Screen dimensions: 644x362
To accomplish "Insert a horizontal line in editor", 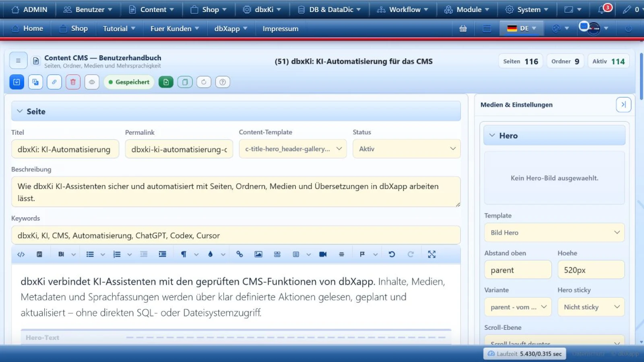I will (341, 254).
